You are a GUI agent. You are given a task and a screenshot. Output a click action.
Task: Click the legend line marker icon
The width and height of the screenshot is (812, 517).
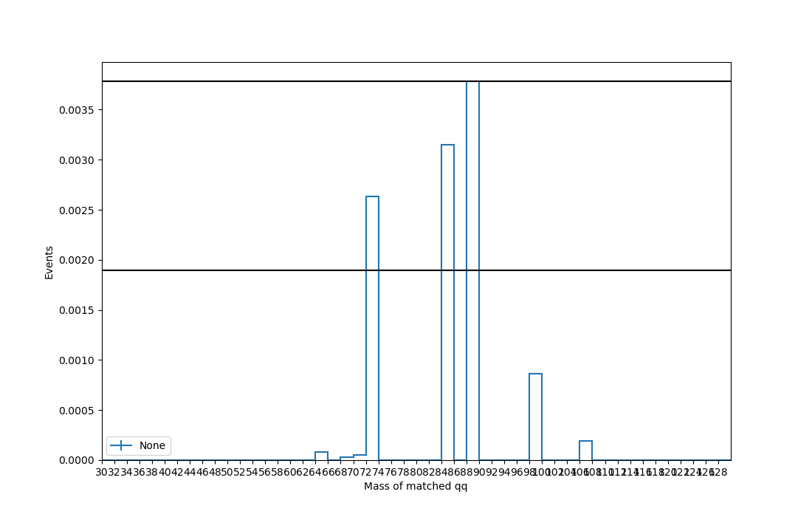(x=121, y=445)
